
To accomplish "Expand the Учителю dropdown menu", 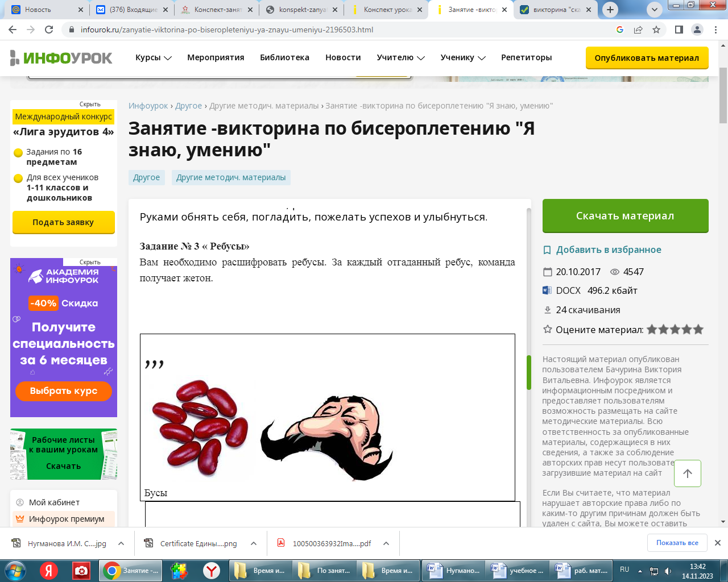I will (400, 57).
